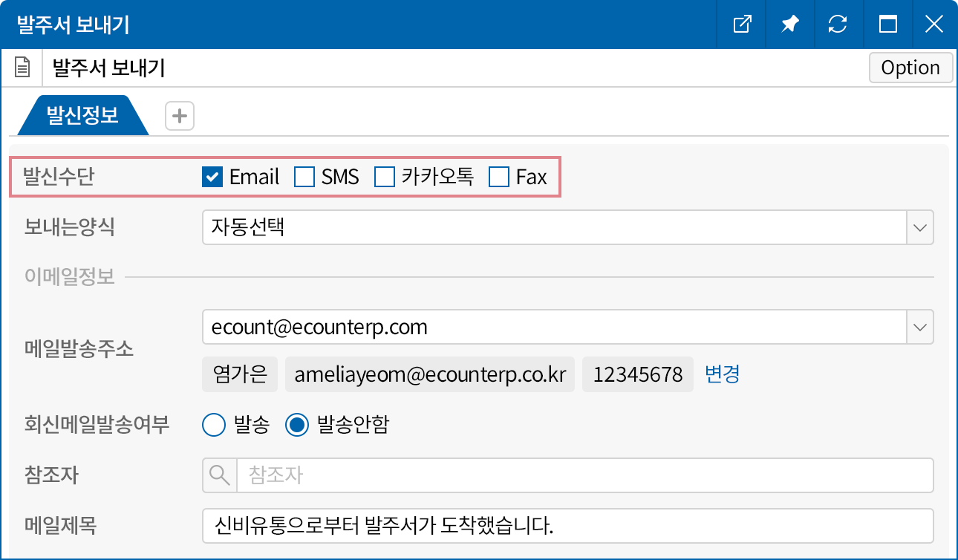Click into the 메일제목 text field
958x560 pixels.
(x=567, y=526)
